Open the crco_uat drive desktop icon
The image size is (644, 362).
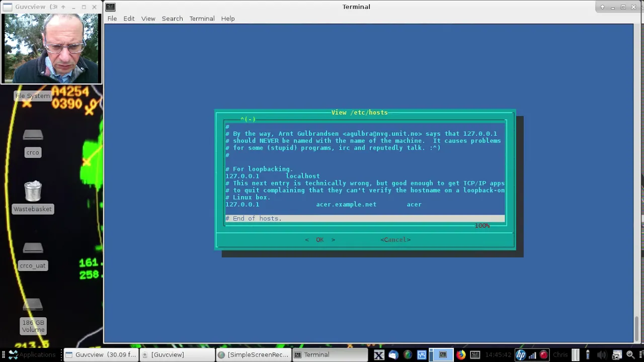tap(33, 256)
